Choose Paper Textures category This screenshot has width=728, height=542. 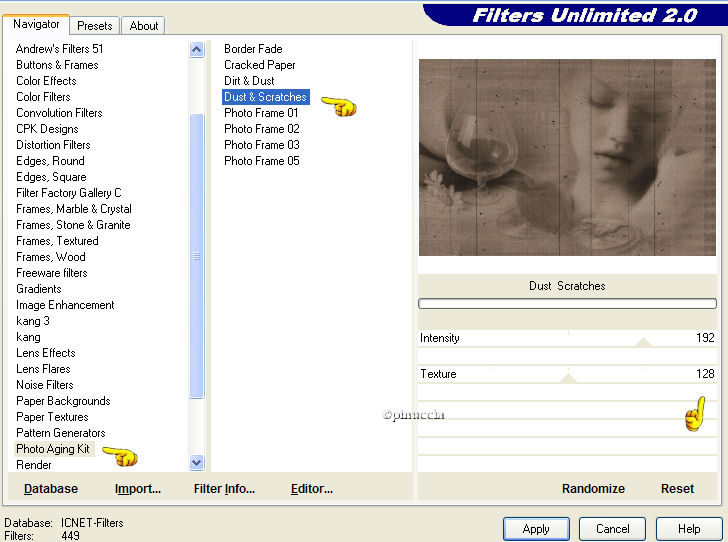(52, 417)
